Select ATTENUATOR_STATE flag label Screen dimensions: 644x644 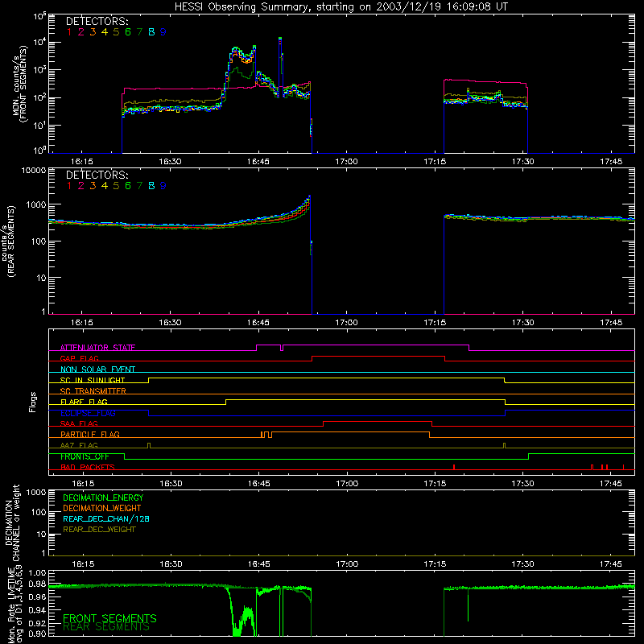[97, 348]
